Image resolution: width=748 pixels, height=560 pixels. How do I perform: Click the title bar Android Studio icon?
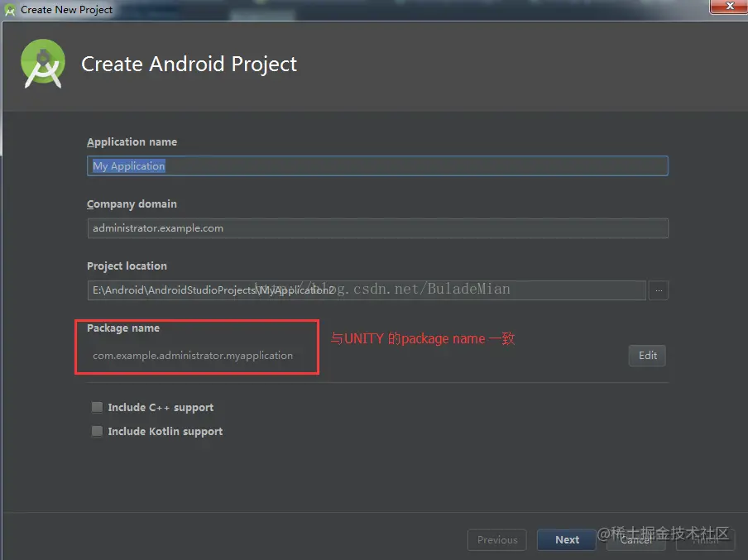pos(10,10)
